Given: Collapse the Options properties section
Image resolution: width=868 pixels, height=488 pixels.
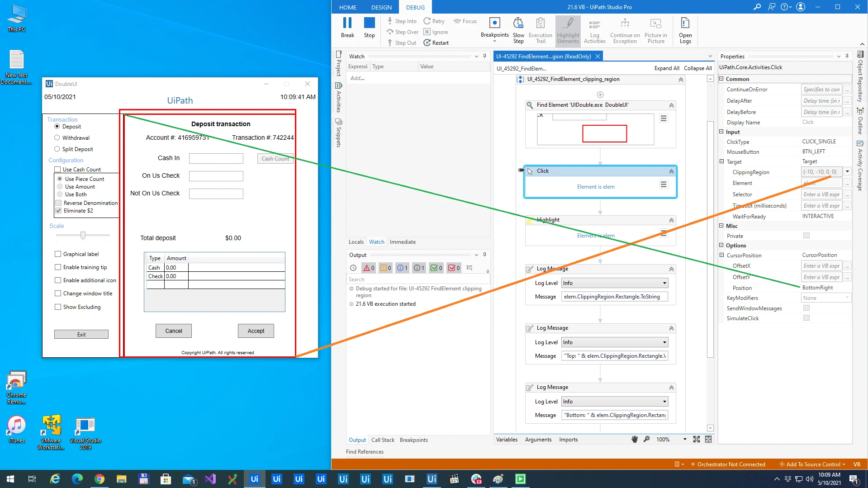Looking at the screenshot, I should (x=722, y=245).
